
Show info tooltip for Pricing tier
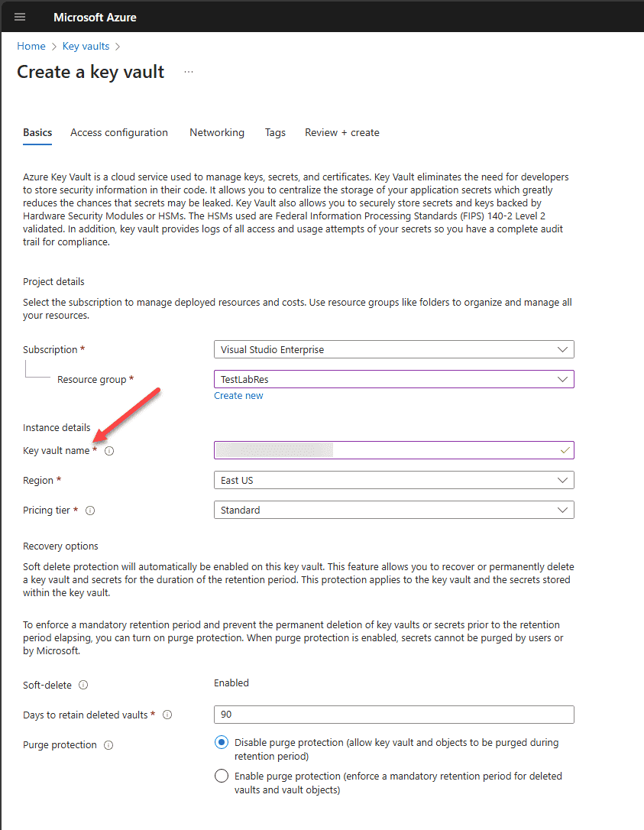coord(90,511)
